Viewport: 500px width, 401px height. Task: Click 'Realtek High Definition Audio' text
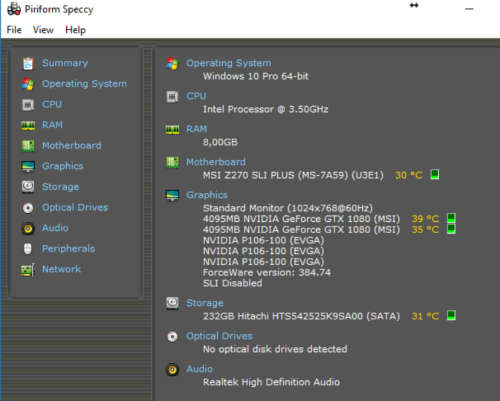pos(271,382)
